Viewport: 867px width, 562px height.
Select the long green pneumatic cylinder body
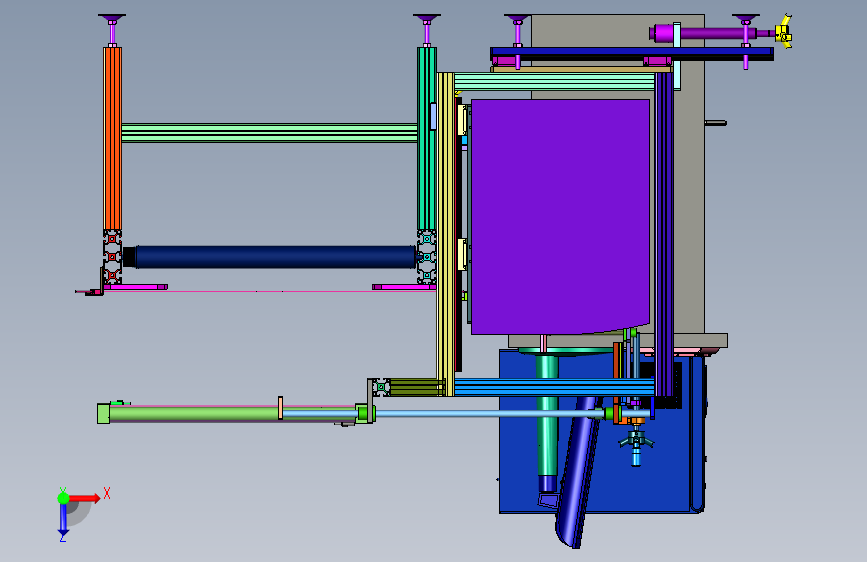coord(232,414)
